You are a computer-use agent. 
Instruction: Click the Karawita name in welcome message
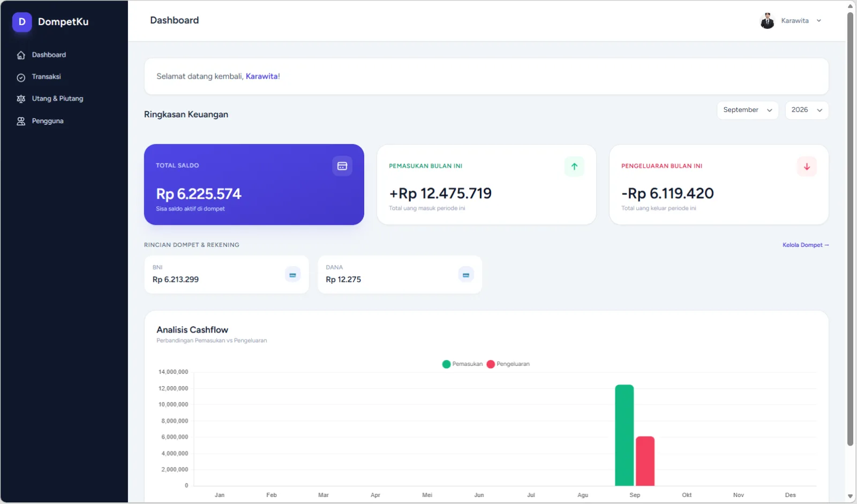(261, 77)
